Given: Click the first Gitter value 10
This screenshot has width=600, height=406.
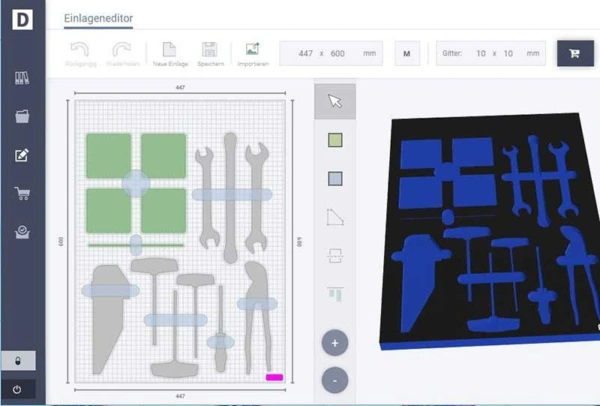Looking at the screenshot, I should click(481, 54).
